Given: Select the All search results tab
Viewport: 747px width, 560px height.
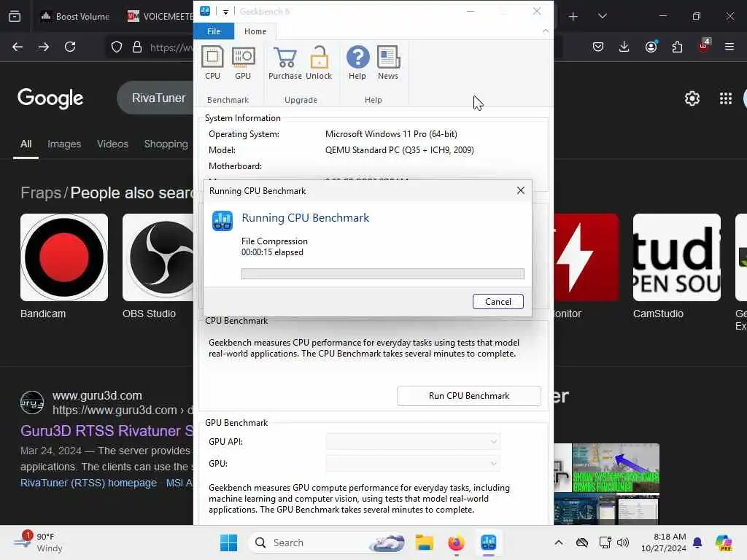Looking at the screenshot, I should (x=26, y=144).
